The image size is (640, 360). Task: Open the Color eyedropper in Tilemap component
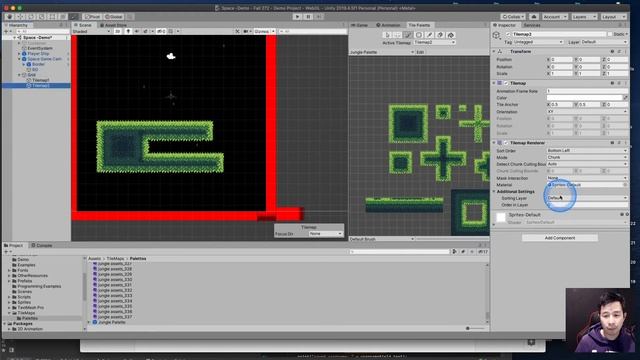click(x=625, y=98)
